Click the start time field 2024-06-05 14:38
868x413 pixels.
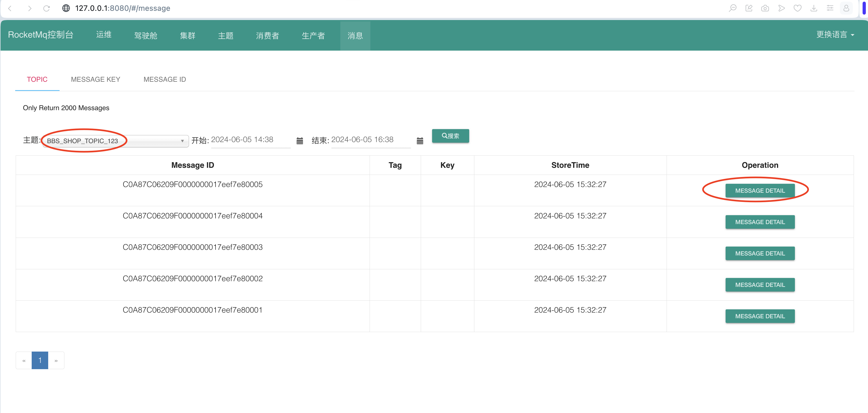[250, 140]
